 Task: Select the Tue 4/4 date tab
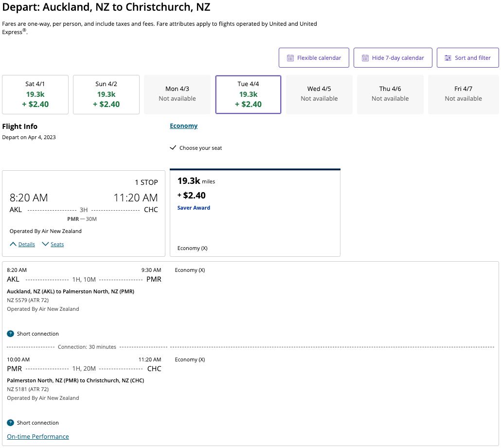(248, 94)
